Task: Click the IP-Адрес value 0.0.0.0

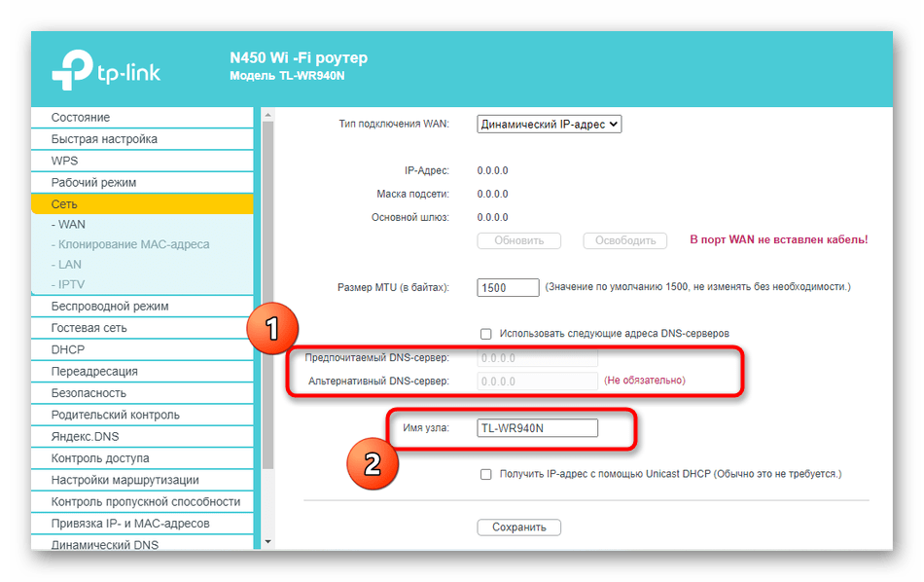Action: pos(492,171)
